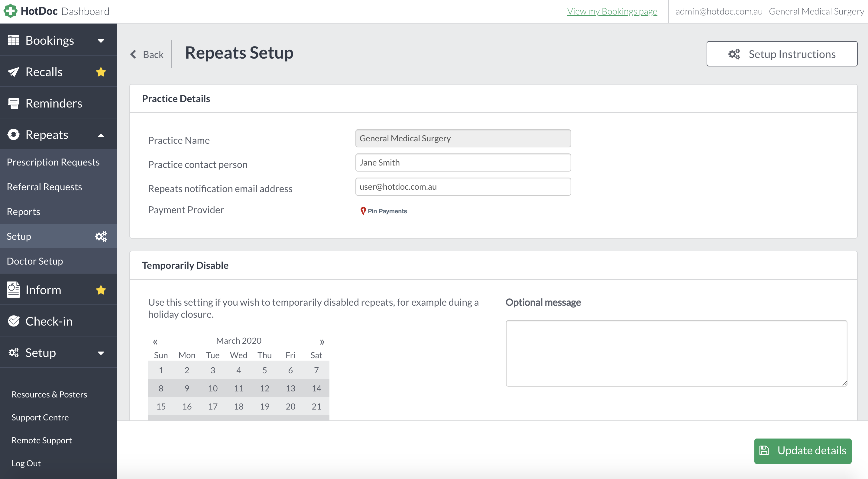868x479 pixels.
Task: Click Repeats notification email address field
Action: (463, 187)
